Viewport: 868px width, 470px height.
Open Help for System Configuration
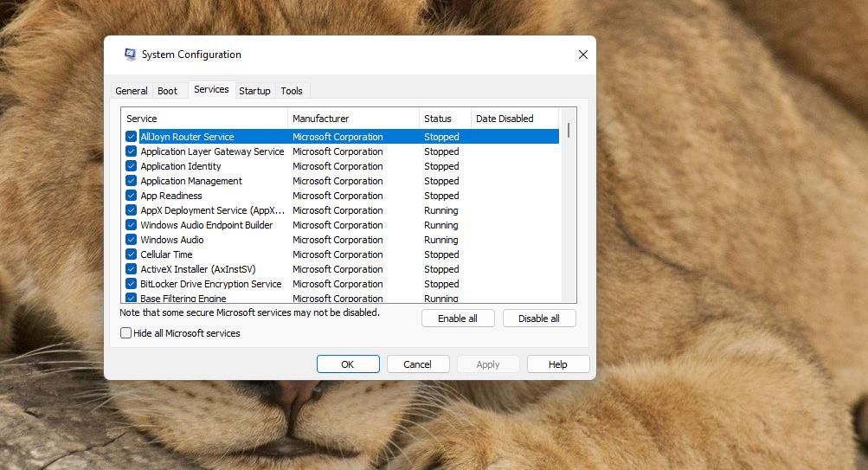[557, 364]
